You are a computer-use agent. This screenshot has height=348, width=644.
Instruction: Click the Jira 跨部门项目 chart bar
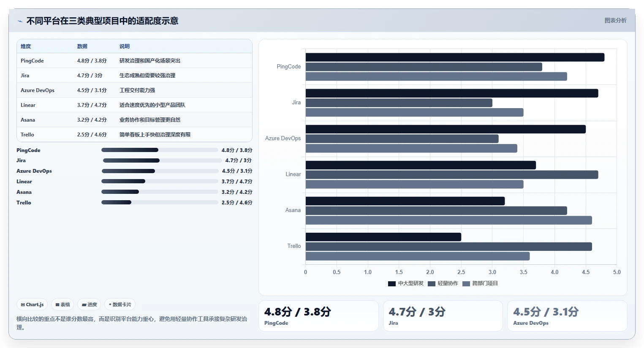point(415,112)
